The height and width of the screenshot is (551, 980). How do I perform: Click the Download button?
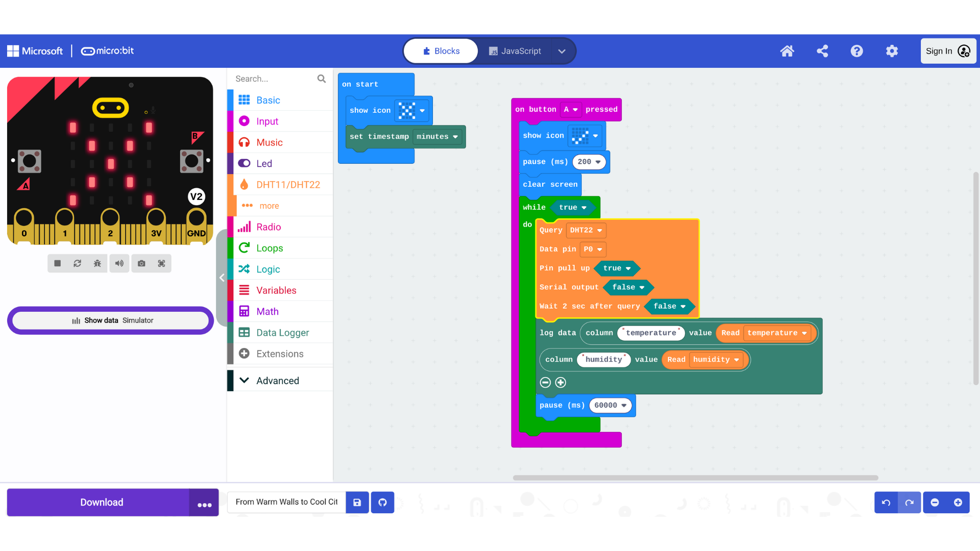pyautogui.click(x=102, y=502)
